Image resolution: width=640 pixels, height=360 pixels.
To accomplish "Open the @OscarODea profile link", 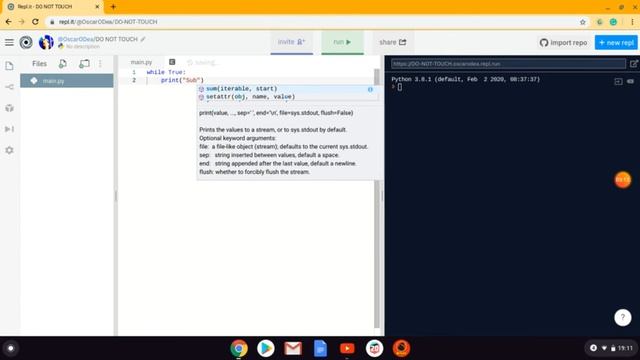I will [76, 39].
